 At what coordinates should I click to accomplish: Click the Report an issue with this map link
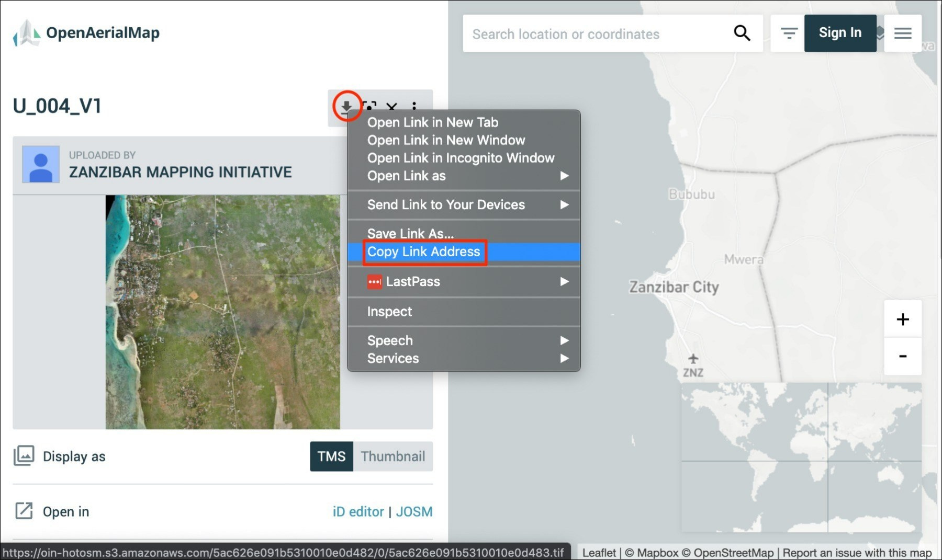(x=856, y=552)
